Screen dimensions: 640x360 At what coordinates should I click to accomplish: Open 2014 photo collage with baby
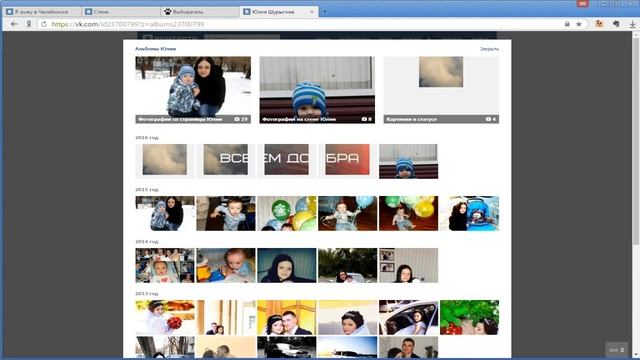(165, 265)
